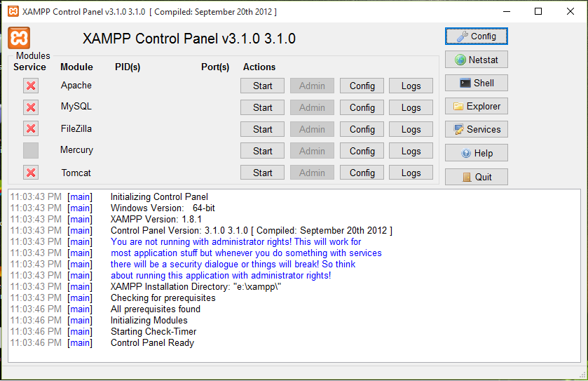Start the FileZilla module

tap(263, 129)
